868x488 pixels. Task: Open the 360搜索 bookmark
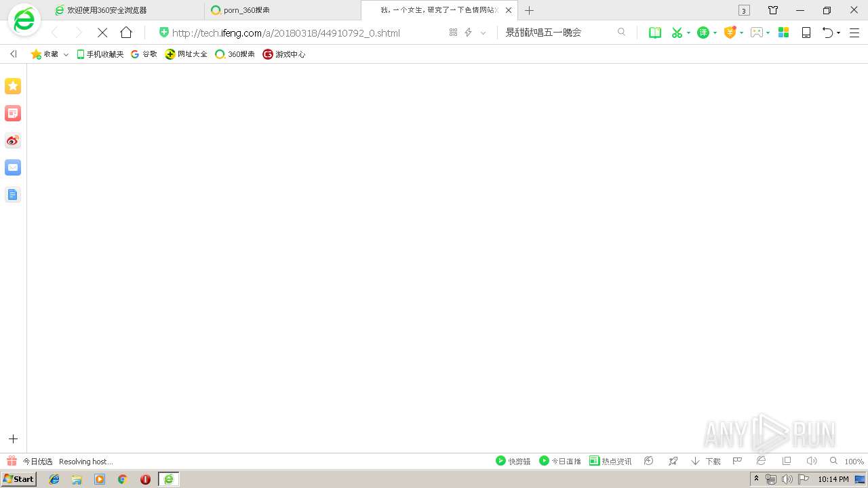pos(235,54)
